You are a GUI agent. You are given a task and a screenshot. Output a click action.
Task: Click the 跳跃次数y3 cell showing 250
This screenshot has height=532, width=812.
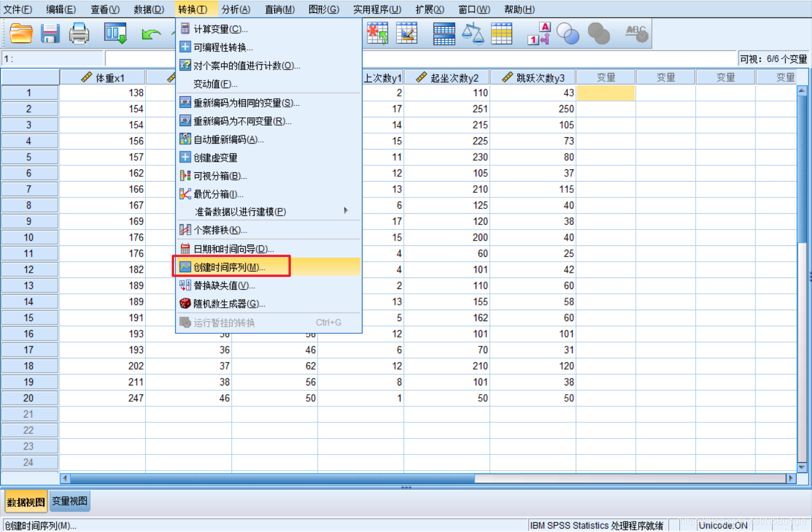(x=534, y=109)
